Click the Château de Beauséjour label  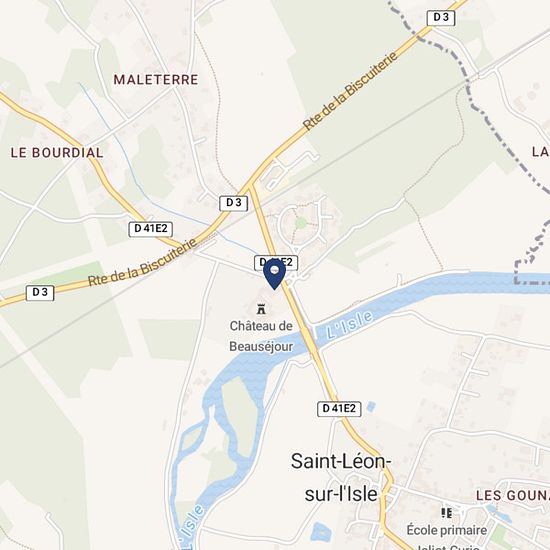pyautogui.click(x=261, y=336)
